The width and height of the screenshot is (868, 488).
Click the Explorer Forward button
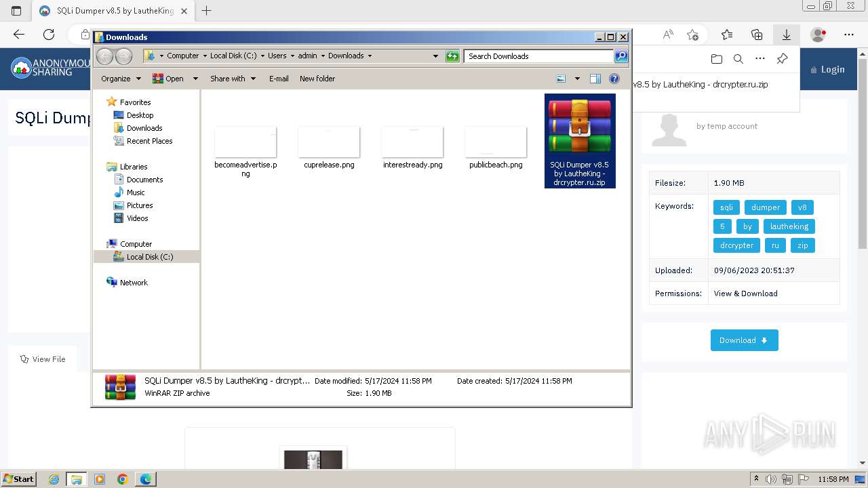(123, 56)
